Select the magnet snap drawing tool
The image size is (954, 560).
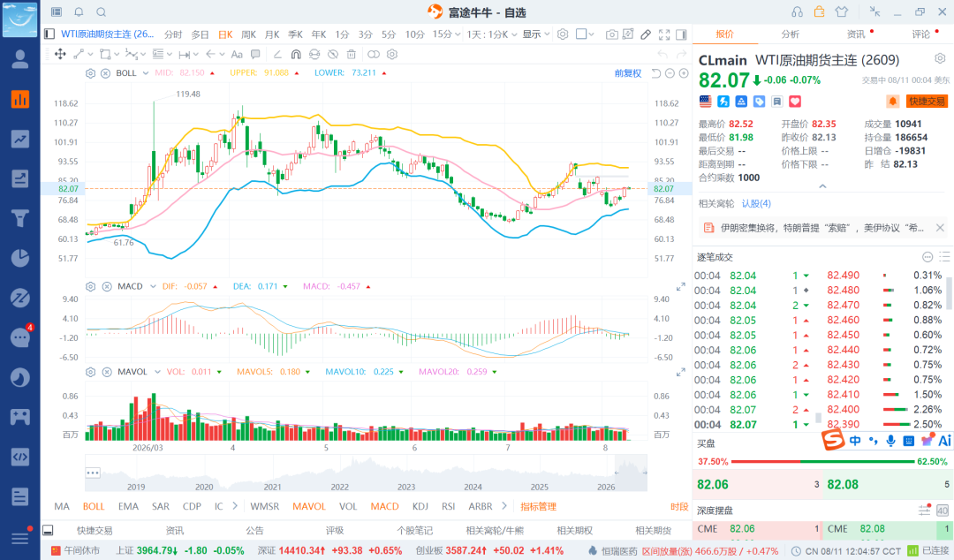pyautogui.click(x=296, y=54)
